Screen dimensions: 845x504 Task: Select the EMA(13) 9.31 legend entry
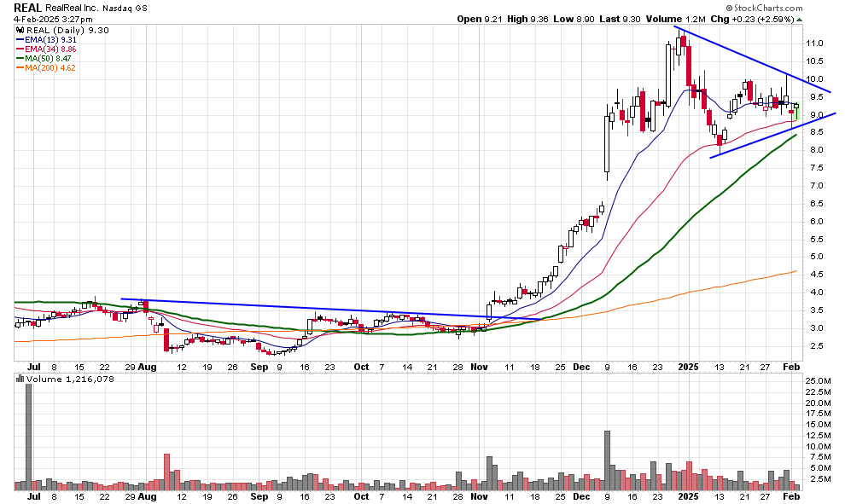(x=47, y=40)
